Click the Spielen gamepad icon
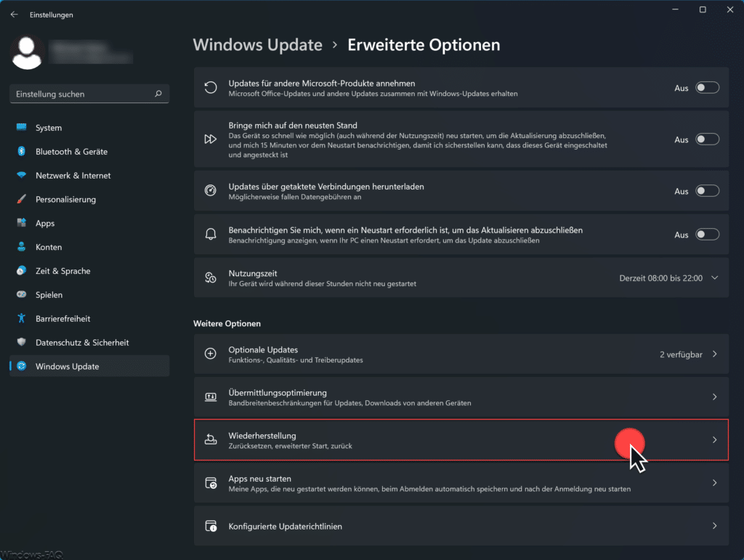Screen dimensions: 744x560 (x=21, y=294)
